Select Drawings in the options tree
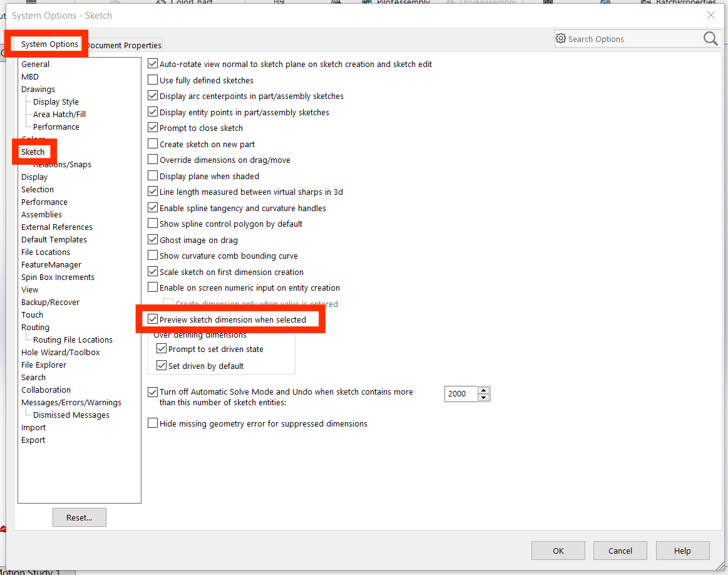This screenshot has width=728, height=575. [x=38, y=89]
